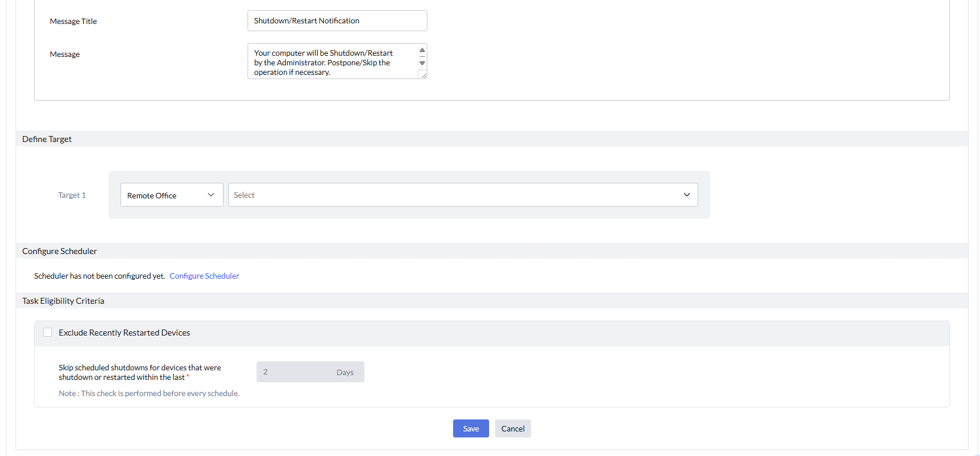Enable Exclude Recently Restarted Devices checkbox
Image resolution: width=980 pixels, height=456 pixels.
[48, 333]
